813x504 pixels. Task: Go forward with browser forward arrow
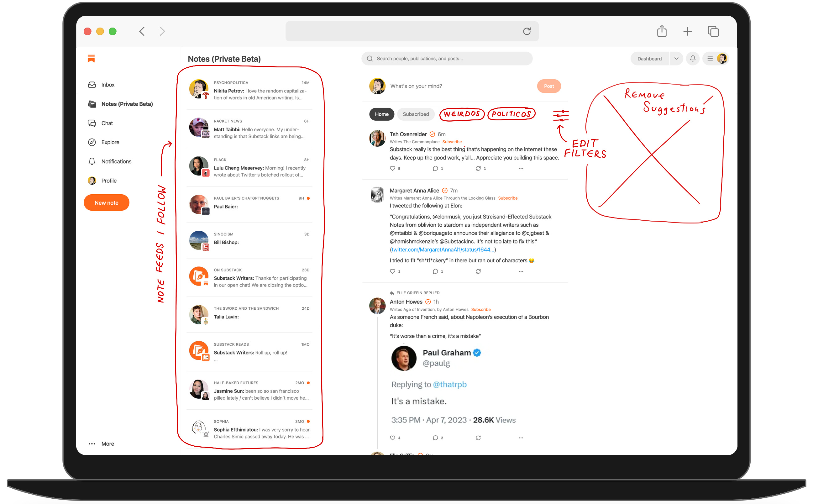162,32
